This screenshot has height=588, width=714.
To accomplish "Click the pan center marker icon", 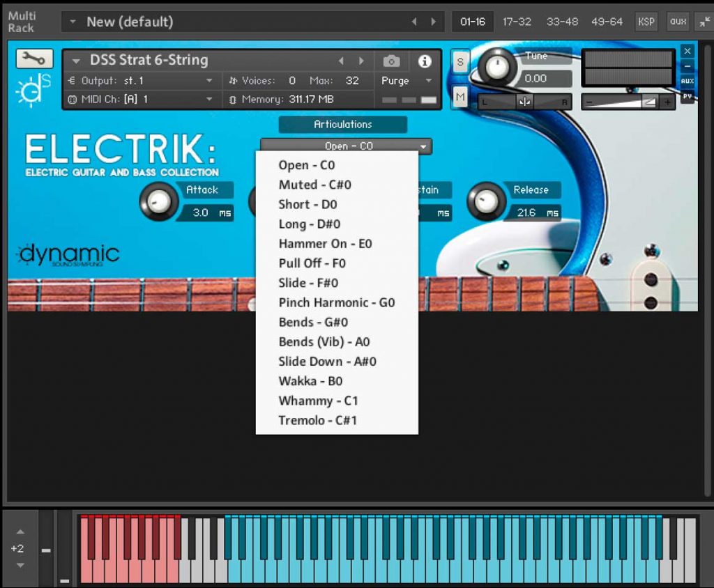I will tap(524, 102).
